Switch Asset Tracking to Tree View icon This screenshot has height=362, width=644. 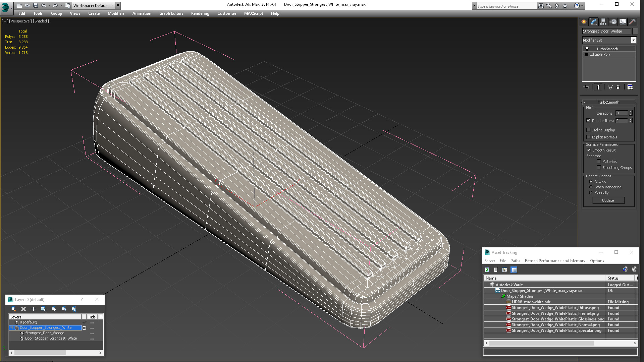click(x=505, y=270)
